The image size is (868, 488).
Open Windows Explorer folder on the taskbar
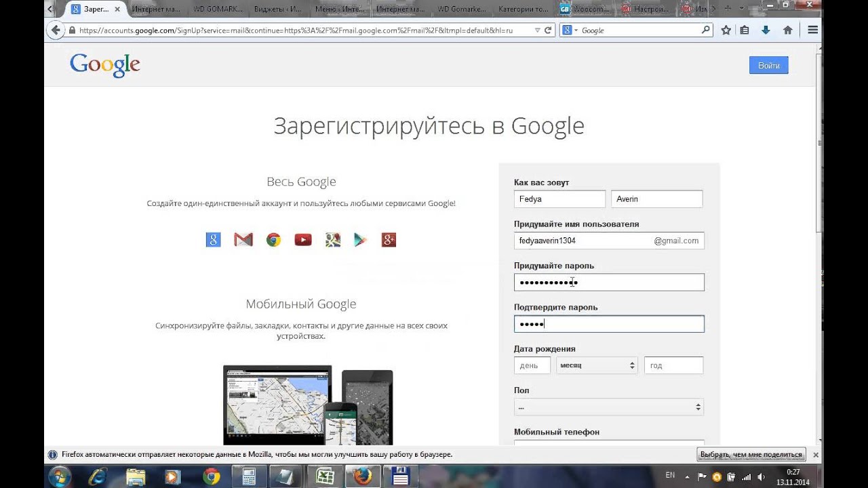click(x=136, y=476)
